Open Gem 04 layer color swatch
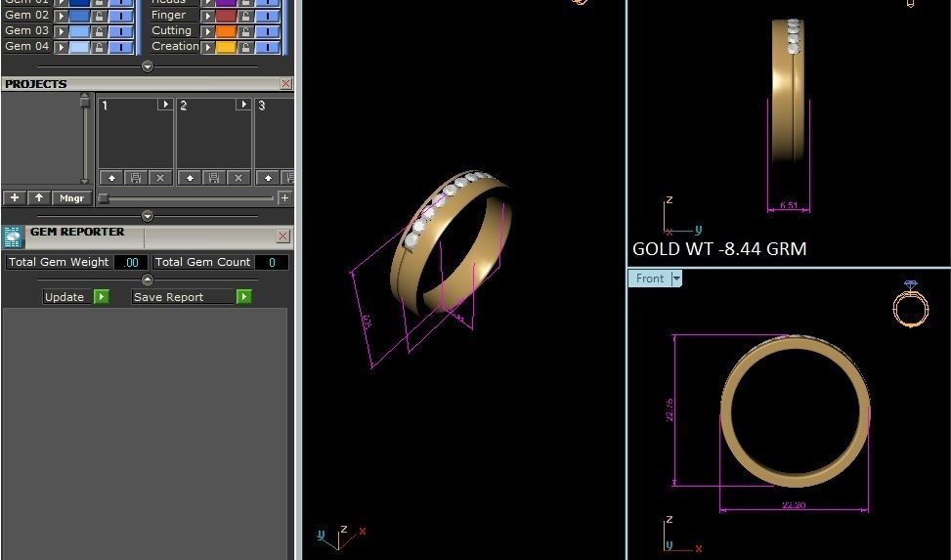 79,47
